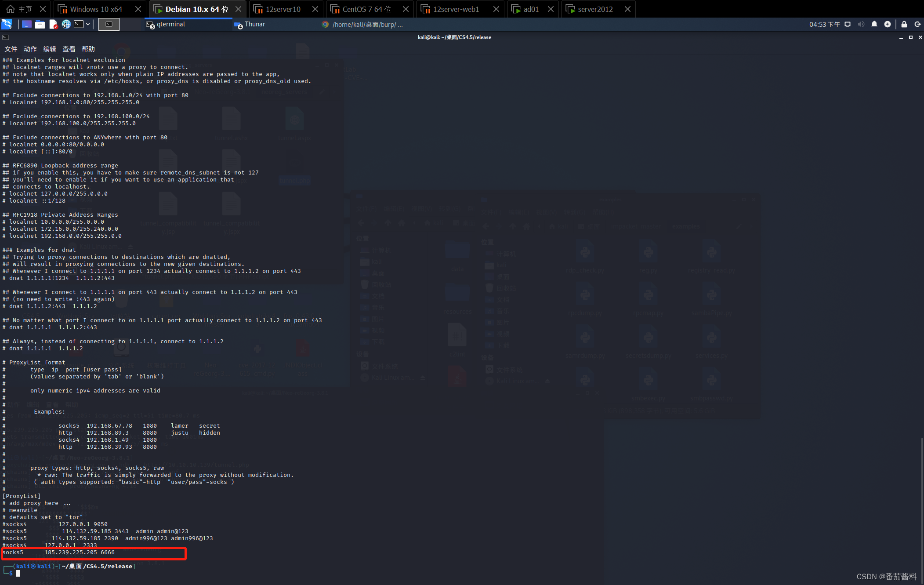The width and height of the screenshot is (924, 585).
Task: Switch to qterminal taskbar window group
Action: (x=188, y=24)
